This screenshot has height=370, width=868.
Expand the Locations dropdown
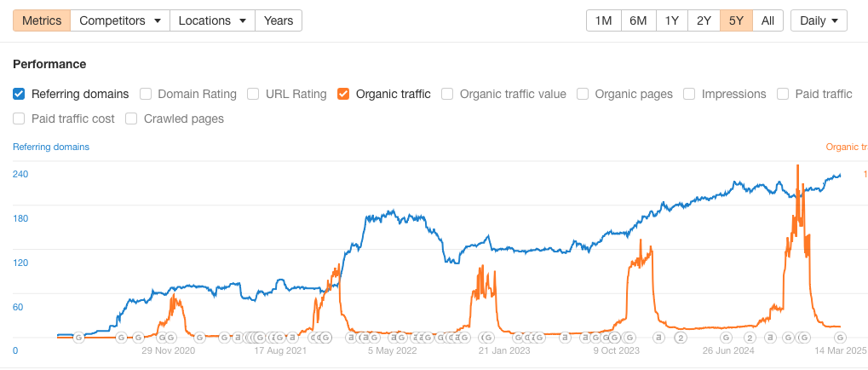click(213, 20)
